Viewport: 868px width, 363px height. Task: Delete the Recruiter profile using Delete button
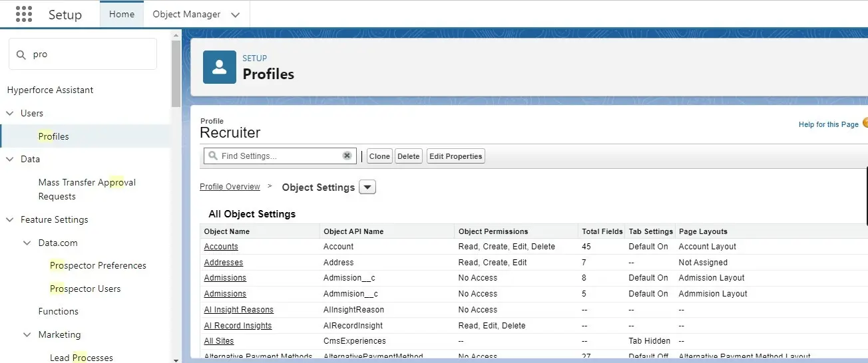(x=408, y=156)
